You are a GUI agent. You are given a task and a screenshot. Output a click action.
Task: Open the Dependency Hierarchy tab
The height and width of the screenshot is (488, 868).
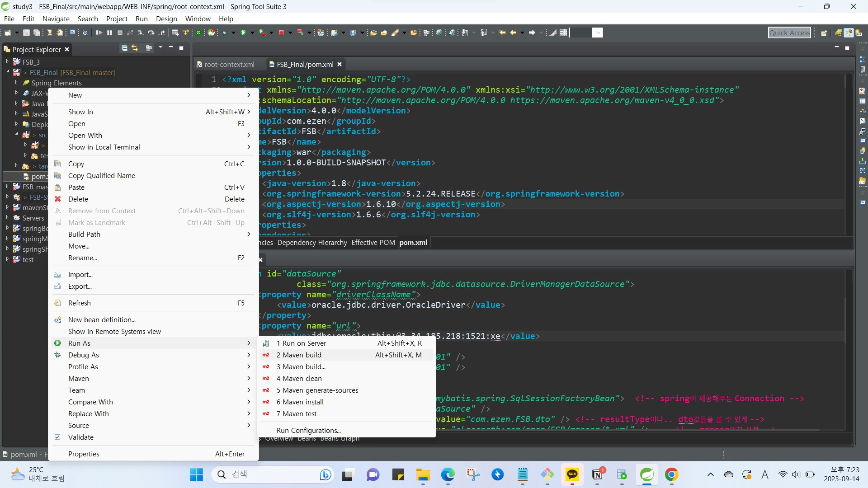[x=312, y=243]
